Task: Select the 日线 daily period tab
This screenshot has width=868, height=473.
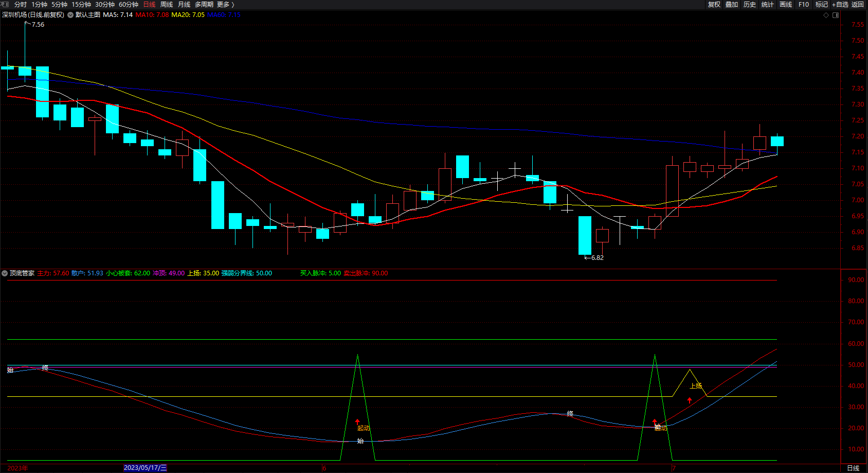Action: 149,5
